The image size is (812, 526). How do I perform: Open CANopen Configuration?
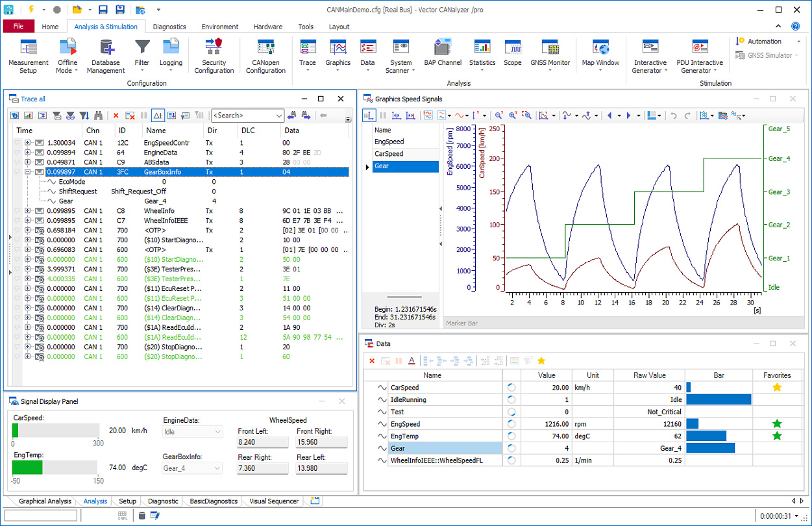tap(265, 56)
